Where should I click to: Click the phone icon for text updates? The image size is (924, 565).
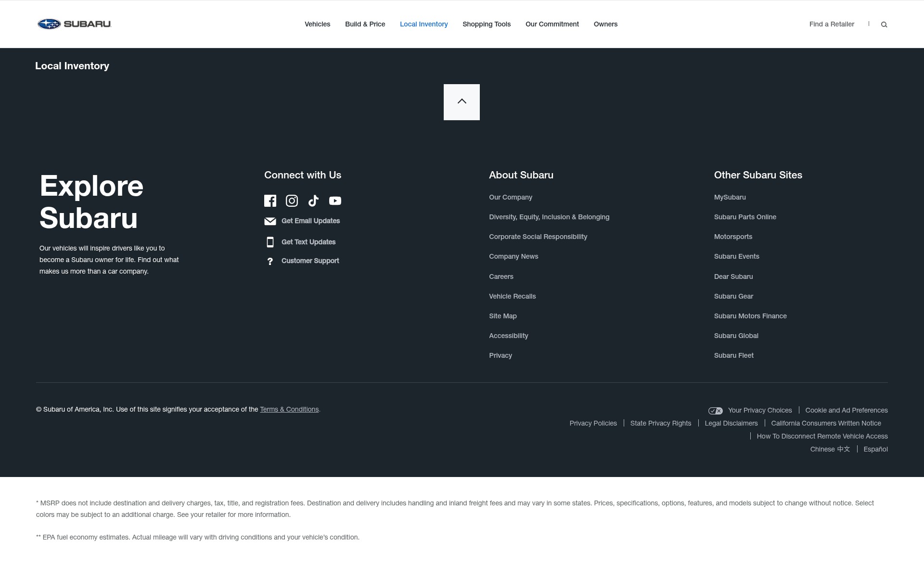(270, 242)
